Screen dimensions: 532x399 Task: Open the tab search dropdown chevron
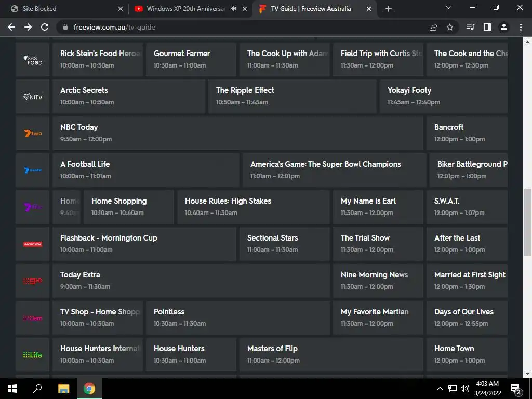pos(448,7)
